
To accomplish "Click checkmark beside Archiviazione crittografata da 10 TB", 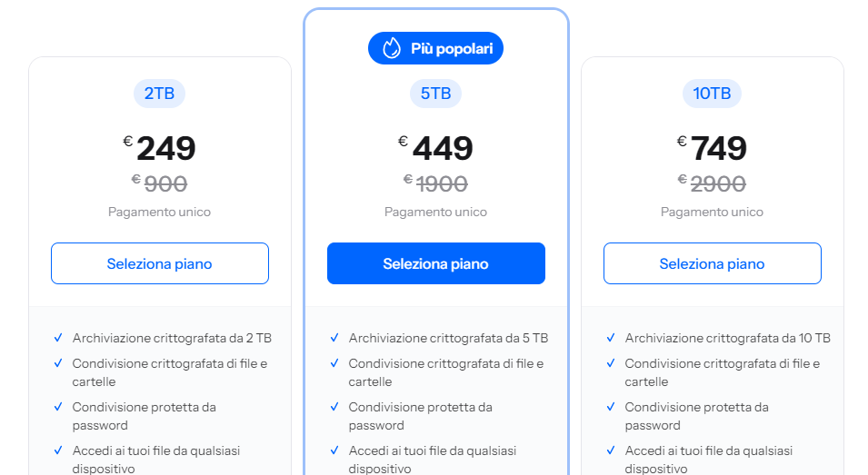I will [x=611, y=338].
